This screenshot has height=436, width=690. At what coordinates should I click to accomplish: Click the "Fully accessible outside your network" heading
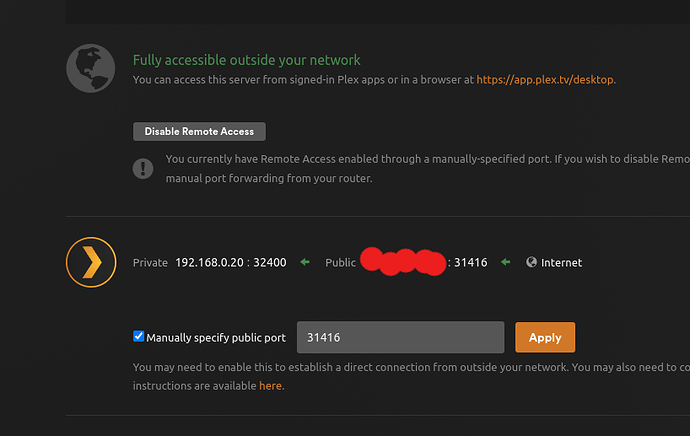247,60
